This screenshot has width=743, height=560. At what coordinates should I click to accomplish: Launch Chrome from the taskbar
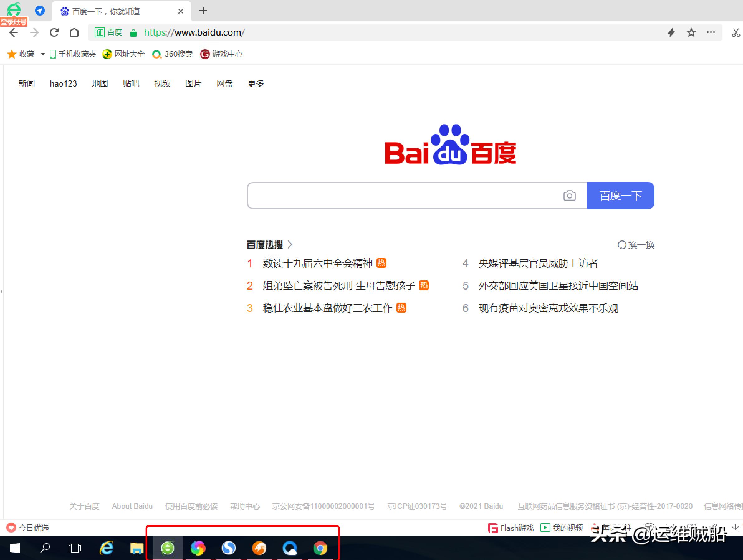(320, 548)
